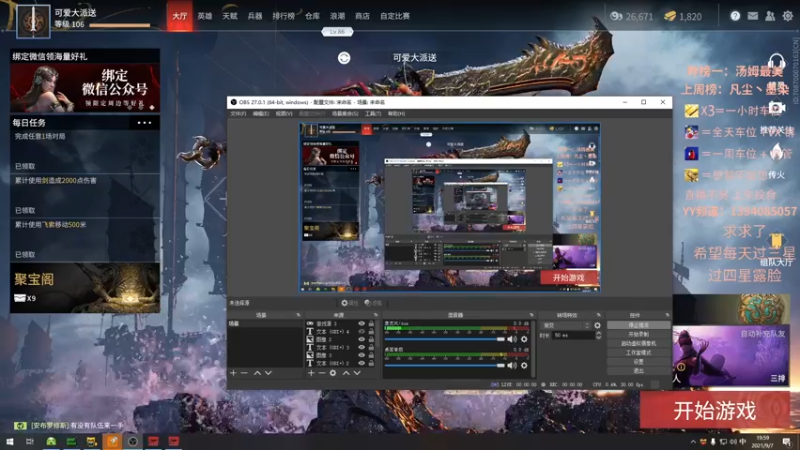Open the friends list icon
Screen dimensions: 800x450
(x=770, y=16)
